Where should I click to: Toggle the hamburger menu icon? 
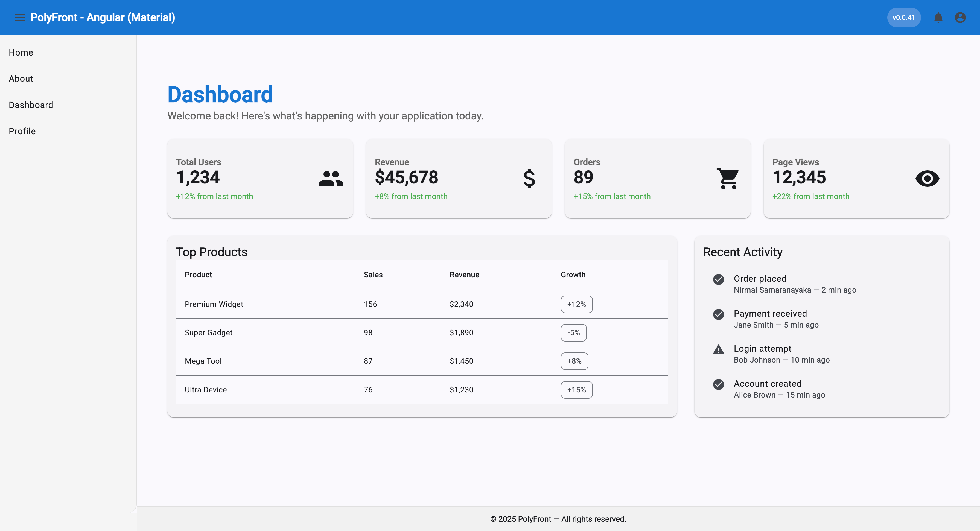[x=19, y=17]
